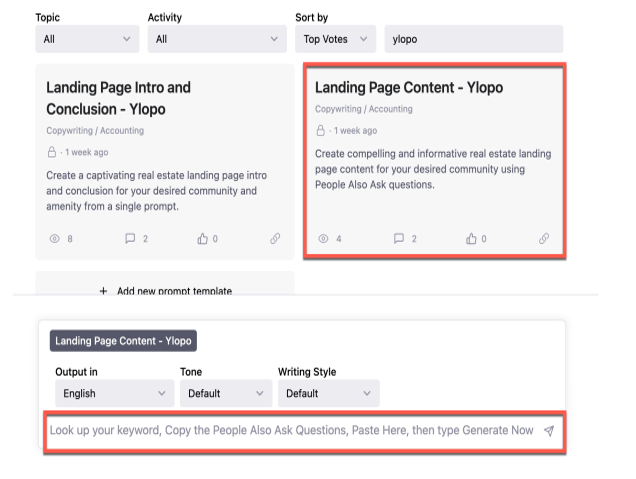
Task: Click the search field containing ylopo
Action: 473,39
